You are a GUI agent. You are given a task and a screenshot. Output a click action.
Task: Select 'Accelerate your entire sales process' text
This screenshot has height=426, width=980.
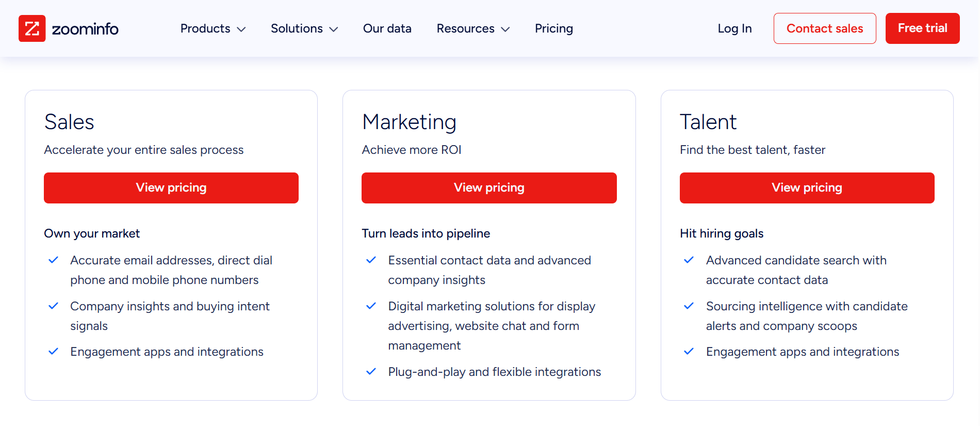[144, 150]
